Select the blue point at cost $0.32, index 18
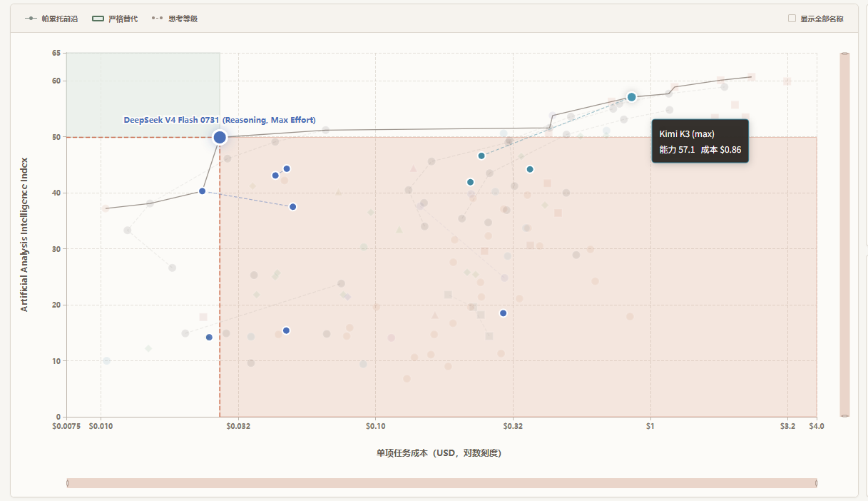The image size is (868, 501). (503, 313)
